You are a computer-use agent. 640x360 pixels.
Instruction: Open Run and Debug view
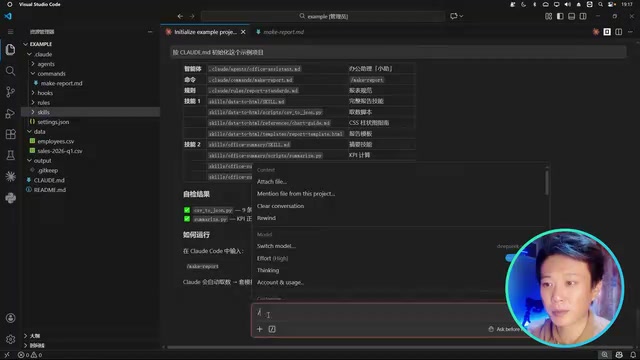(11, 113)
